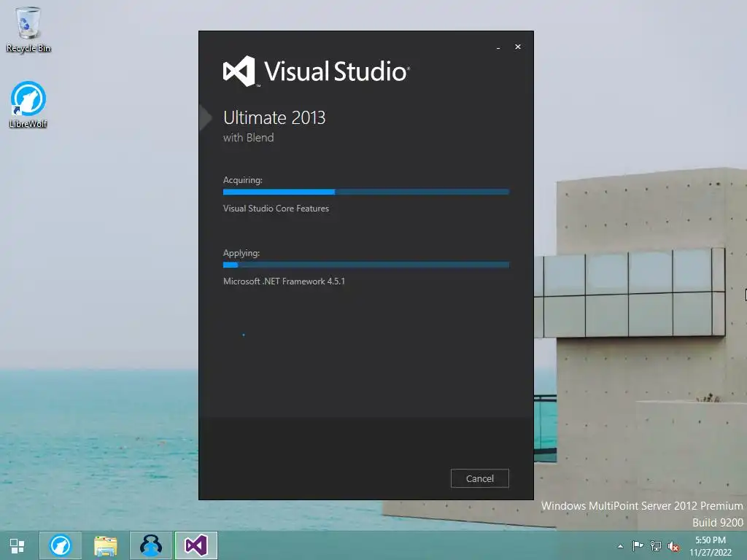
Task: Switch to Visual Studio taskbar button
Action: click(x=196, y=545)
